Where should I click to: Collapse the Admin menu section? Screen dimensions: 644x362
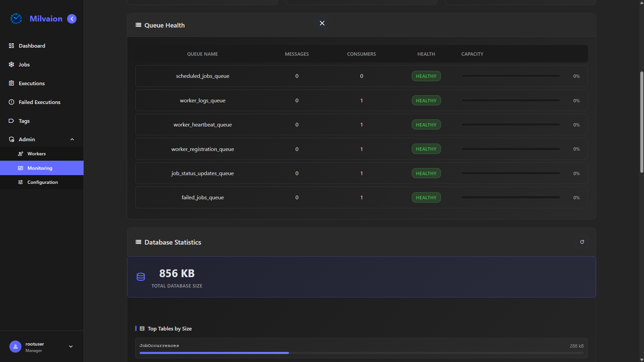72,139
